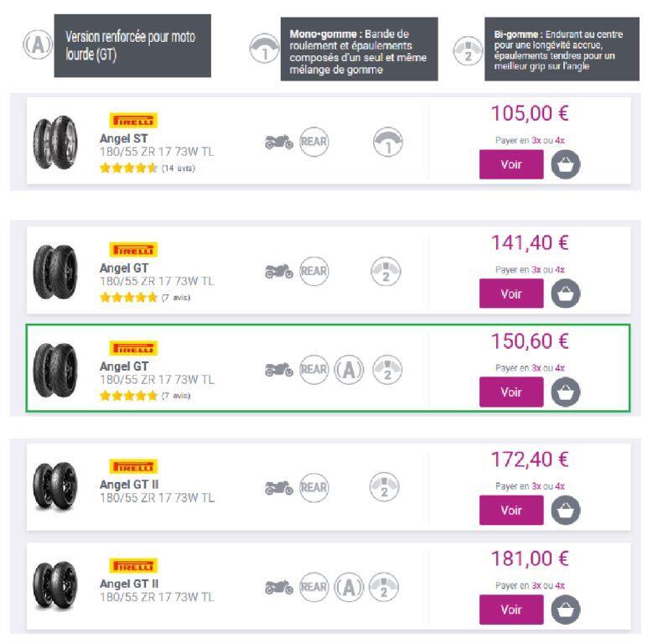Open the Angel ST tyre thumbnail image
Viewport: 658px width, 644px height.
click(54, 138)
